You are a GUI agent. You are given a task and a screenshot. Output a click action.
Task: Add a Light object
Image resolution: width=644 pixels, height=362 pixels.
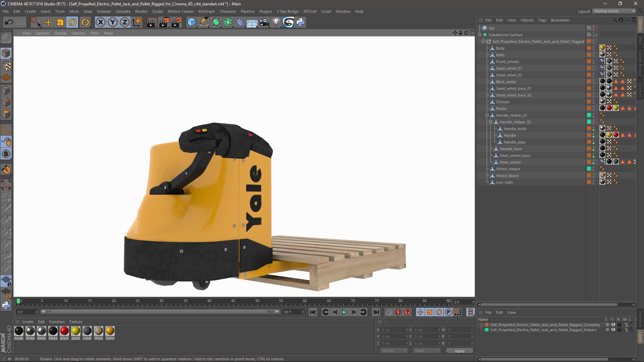click(276, 22)
